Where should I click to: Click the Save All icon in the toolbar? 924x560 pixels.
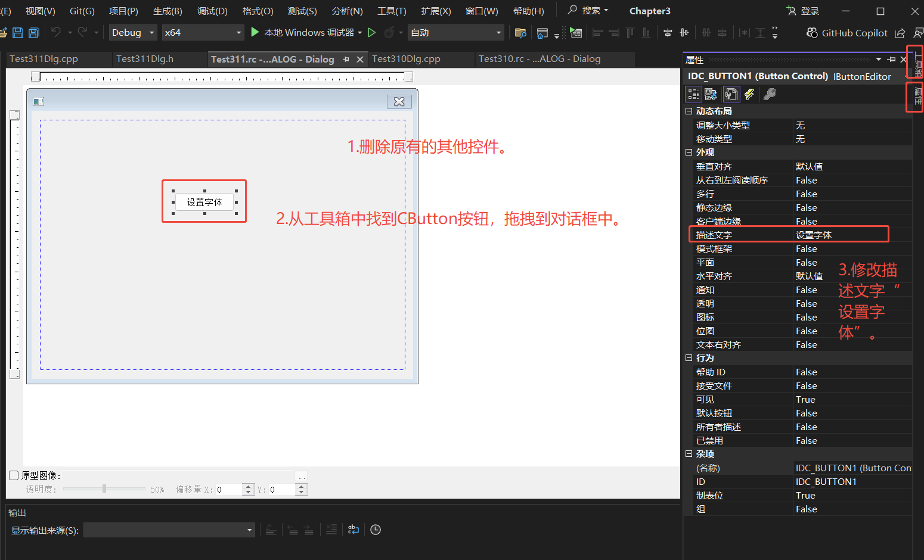click(x=33, y=32)
